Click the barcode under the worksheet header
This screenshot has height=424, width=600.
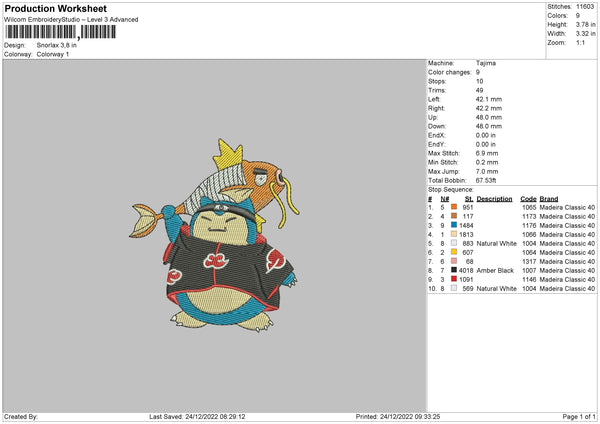point(60,32)
